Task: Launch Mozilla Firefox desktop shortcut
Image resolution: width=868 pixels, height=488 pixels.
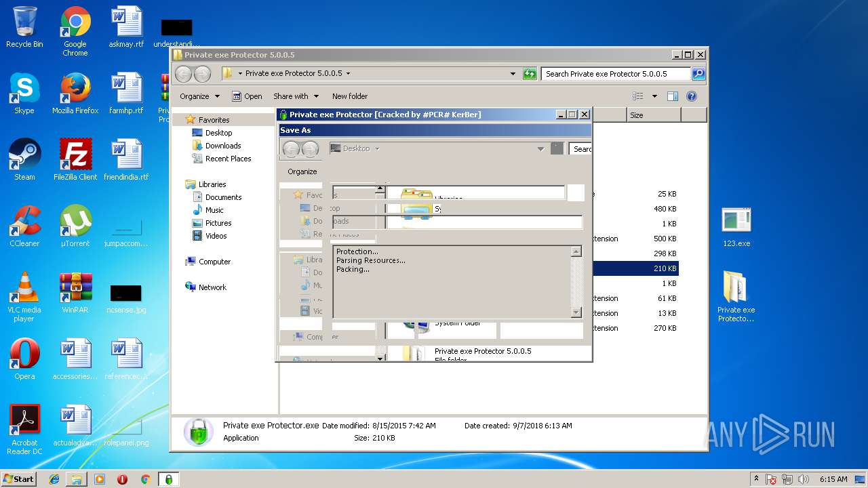Action: 75,94
